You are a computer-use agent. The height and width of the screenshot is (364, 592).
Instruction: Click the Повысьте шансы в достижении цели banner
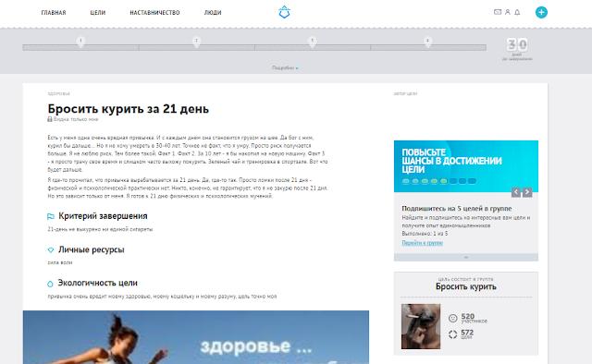coord(466,166)
